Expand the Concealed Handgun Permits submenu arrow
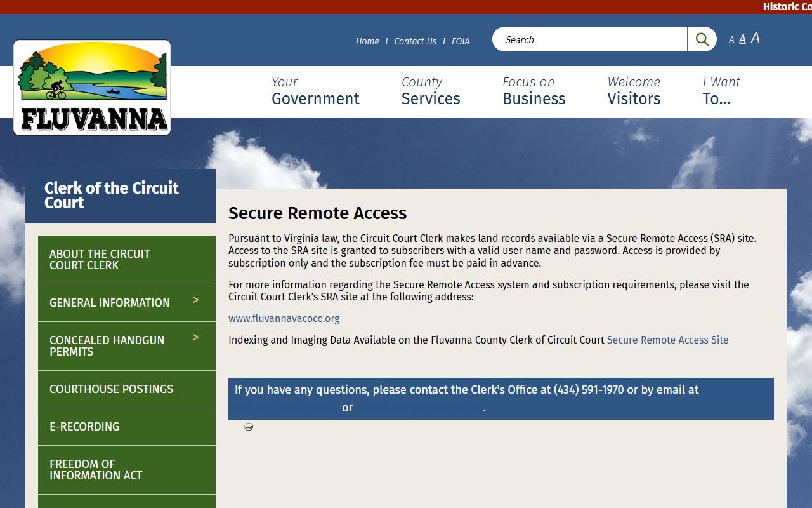Screen dimensions: 812x508 tap(196, 337)
